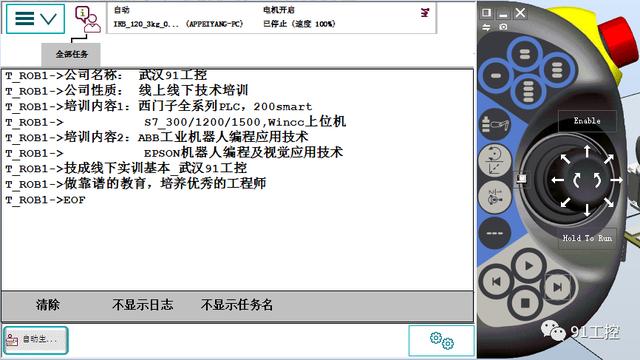Image resolution: width=640 pixels, height=360 pixels.
Task: Open the quickset gears menu
Action: [441, 340]
